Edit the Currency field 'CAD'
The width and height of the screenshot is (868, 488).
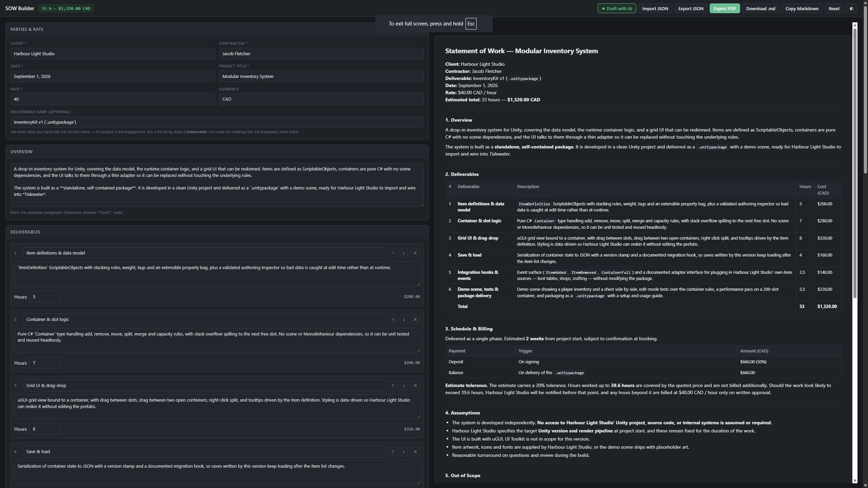(321, 99)
